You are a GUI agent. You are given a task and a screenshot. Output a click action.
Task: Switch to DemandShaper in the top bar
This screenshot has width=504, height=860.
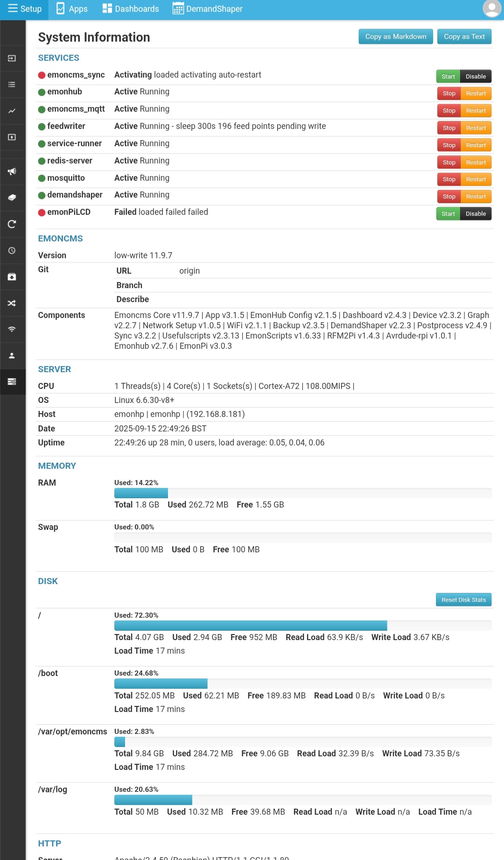(x=208, y=9)
